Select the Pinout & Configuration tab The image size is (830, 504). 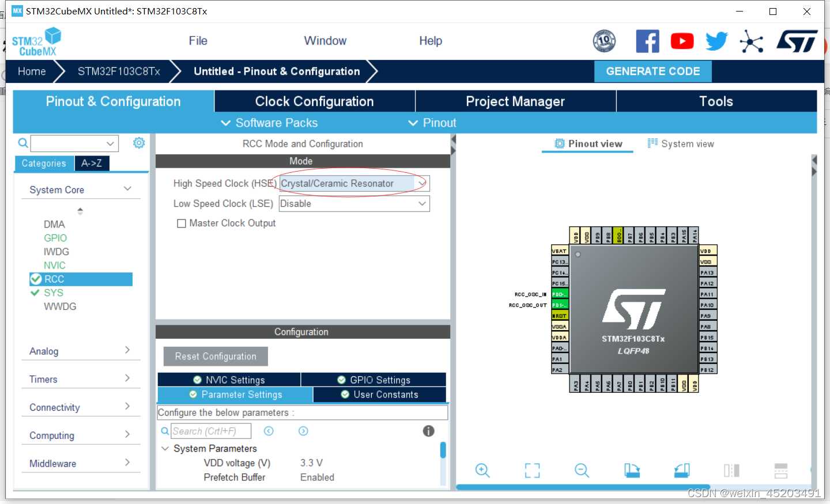114,101
